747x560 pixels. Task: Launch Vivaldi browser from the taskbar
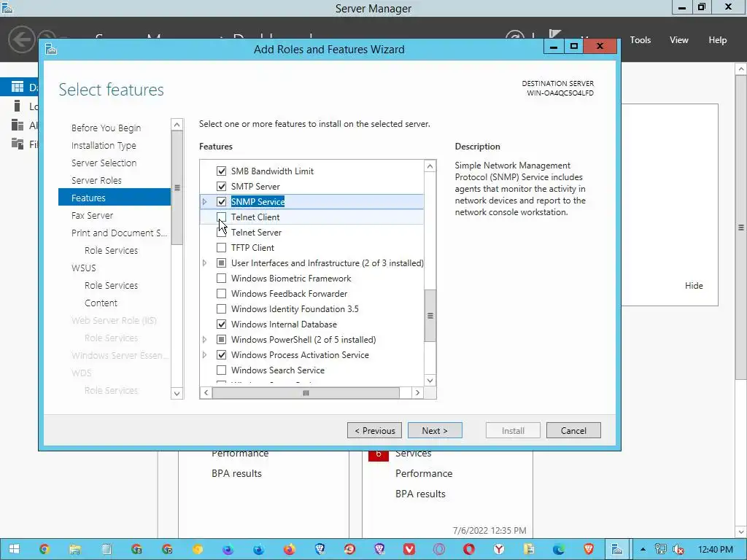tap(409, 549)
